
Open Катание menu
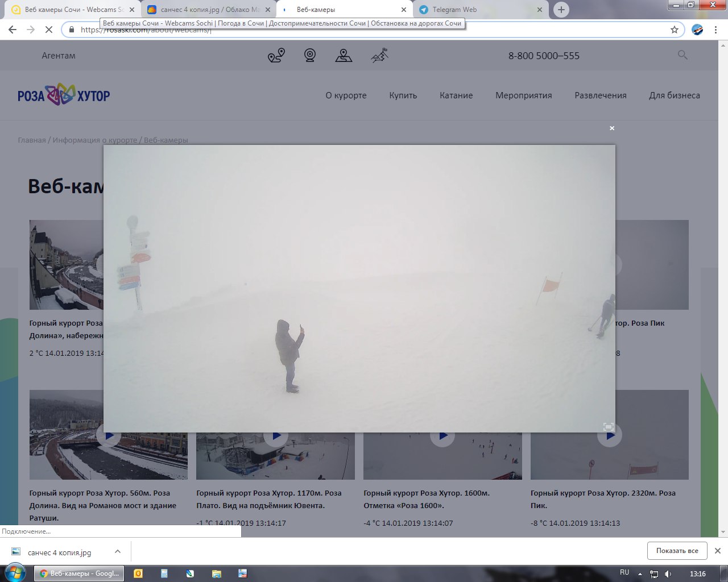456,95
